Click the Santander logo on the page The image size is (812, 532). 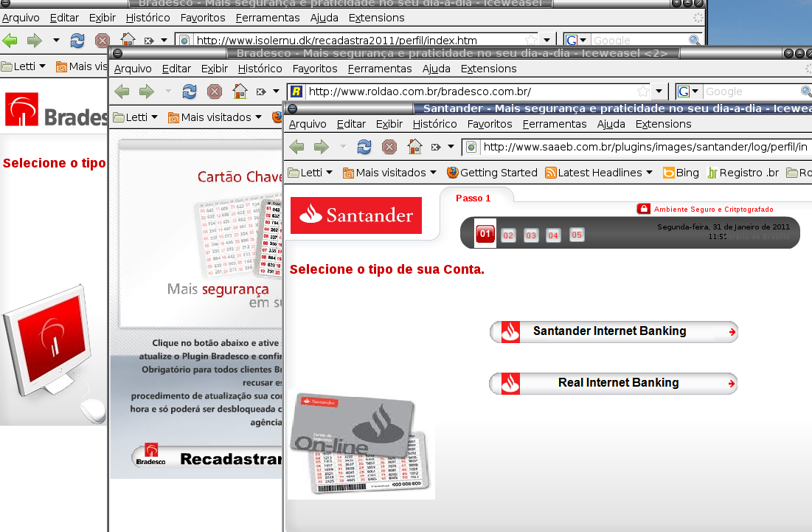coord(356,215)
